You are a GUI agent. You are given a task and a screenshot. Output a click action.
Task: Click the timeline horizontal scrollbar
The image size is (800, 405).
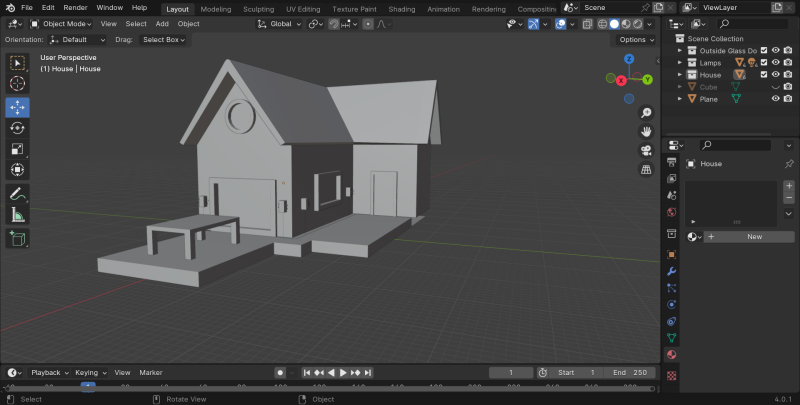tap(329, 389)
